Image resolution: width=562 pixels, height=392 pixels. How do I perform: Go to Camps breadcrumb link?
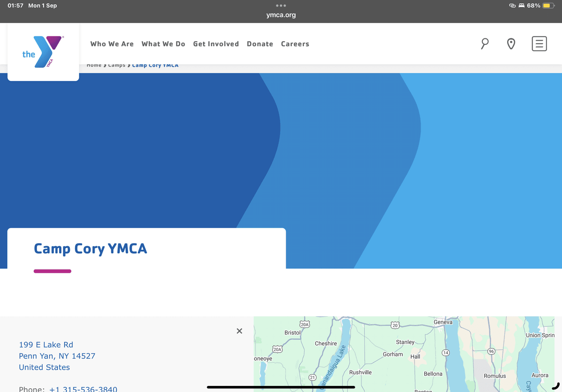[x=117, y=65]
